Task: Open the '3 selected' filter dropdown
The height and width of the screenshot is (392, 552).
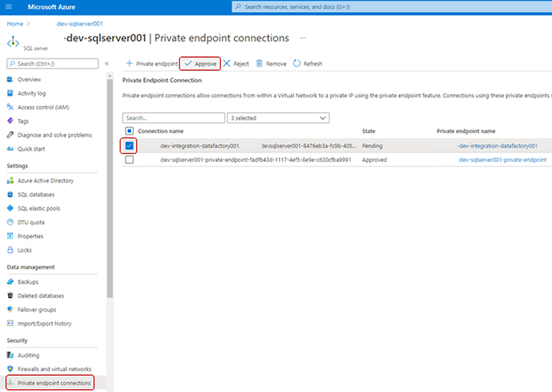Action: [278, 118]
